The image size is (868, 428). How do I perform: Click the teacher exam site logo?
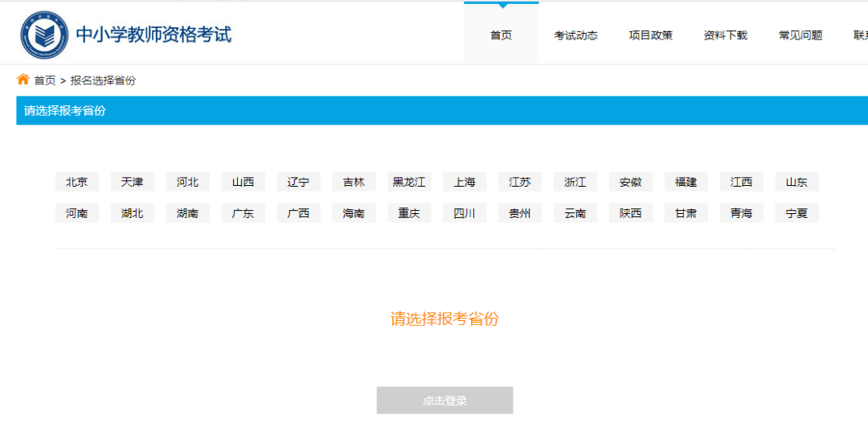44,35
